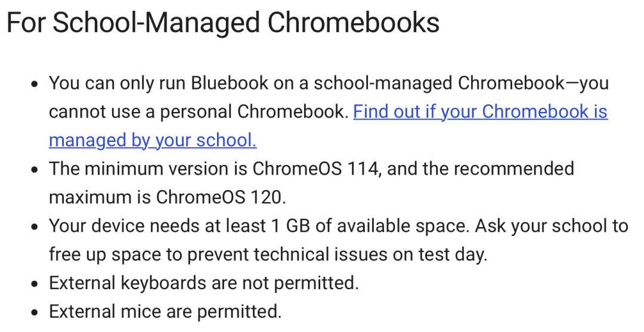Click the phrase "technical issues on test day"
Viewport: 644px width, 332px height.
[x=369, y=255]
